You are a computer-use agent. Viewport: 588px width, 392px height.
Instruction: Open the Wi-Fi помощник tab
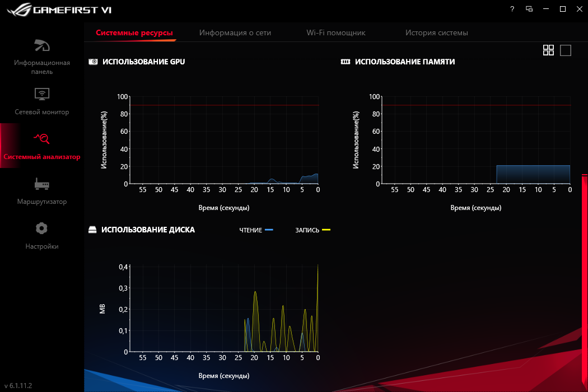tap(336, 32)
